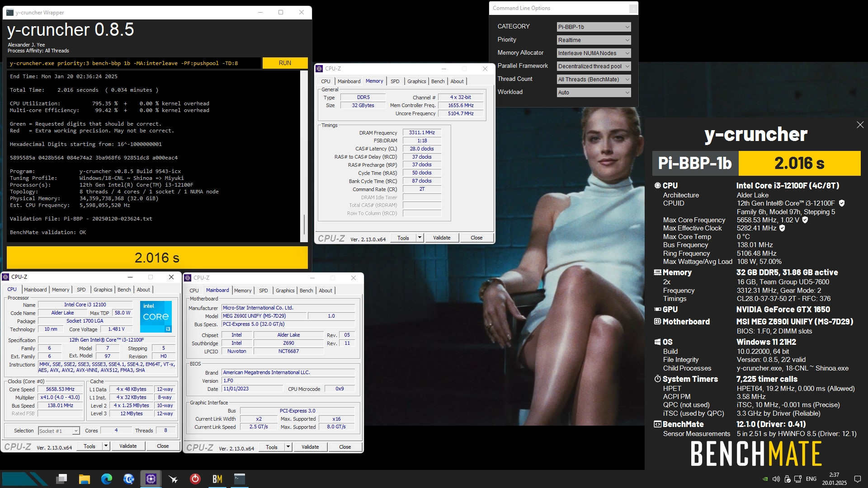Open the terminal console taskbar icon
868x488 pixels.
tap(240, 479)
